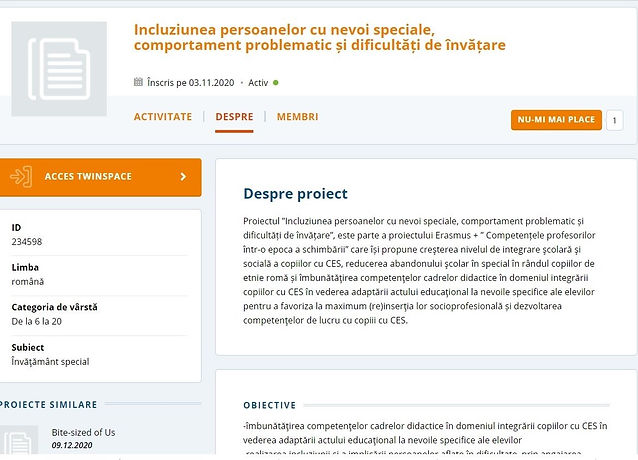Image resolution: width=638 pixels, height=460 pixels.
Task: Click the Despre proiect heading
Action: point(295,194)
